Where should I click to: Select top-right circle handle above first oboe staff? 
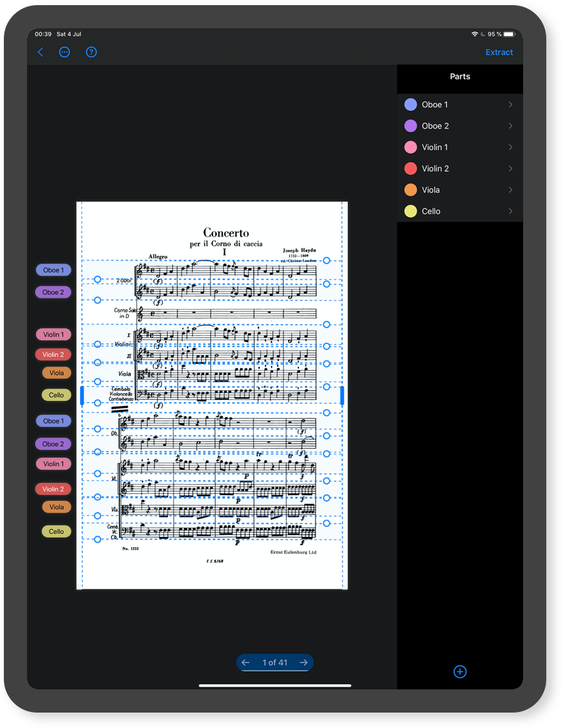coord(326,261)
